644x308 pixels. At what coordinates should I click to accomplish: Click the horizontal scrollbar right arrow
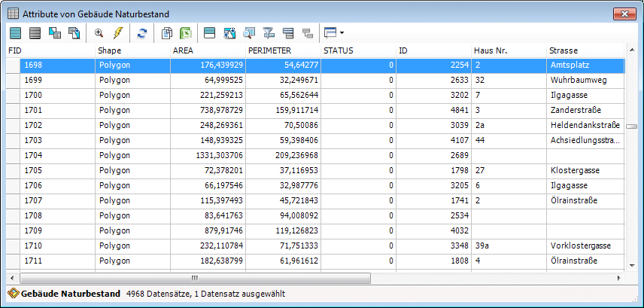pos(620,278)
